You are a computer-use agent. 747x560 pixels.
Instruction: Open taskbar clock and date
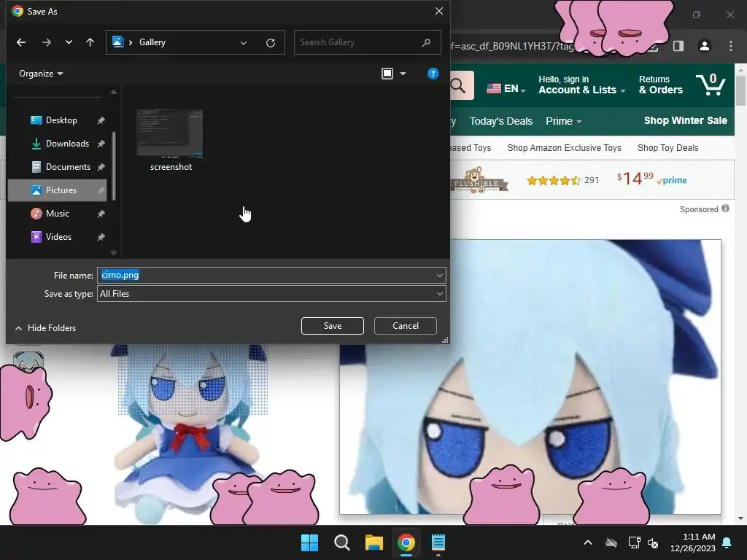coord(693,542)
